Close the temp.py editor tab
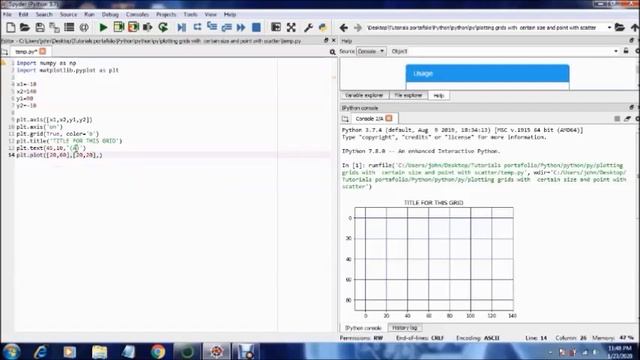640x360 pixels. (x=42, y=51)
